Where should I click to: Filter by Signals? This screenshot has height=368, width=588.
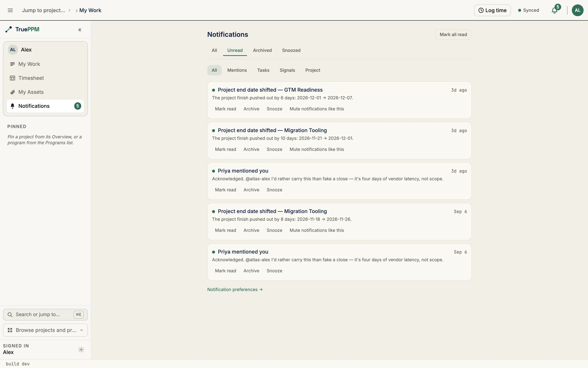[287, 70]
